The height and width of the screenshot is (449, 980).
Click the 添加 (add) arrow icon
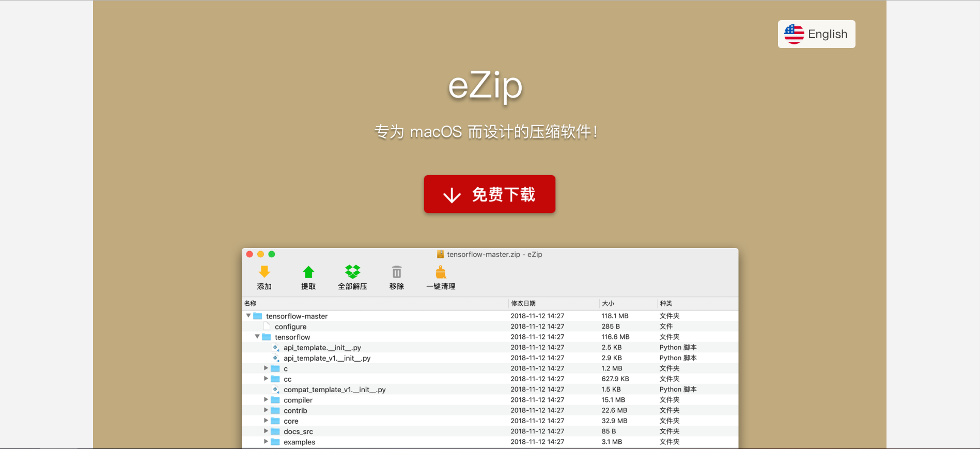coord(265,272)
